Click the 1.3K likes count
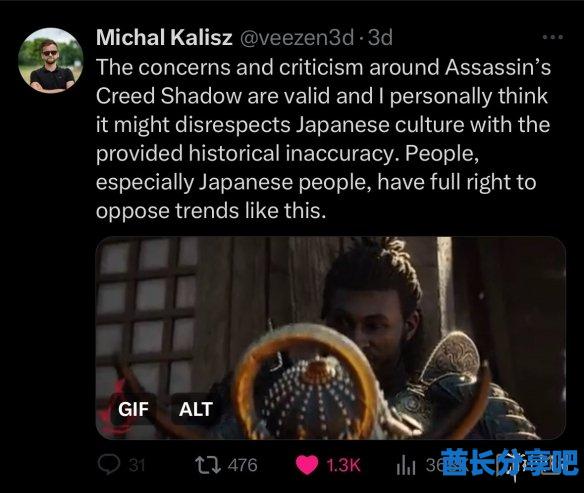Image resolution: width=584 pixels, height=493 pixels. [x=343, y=465]
